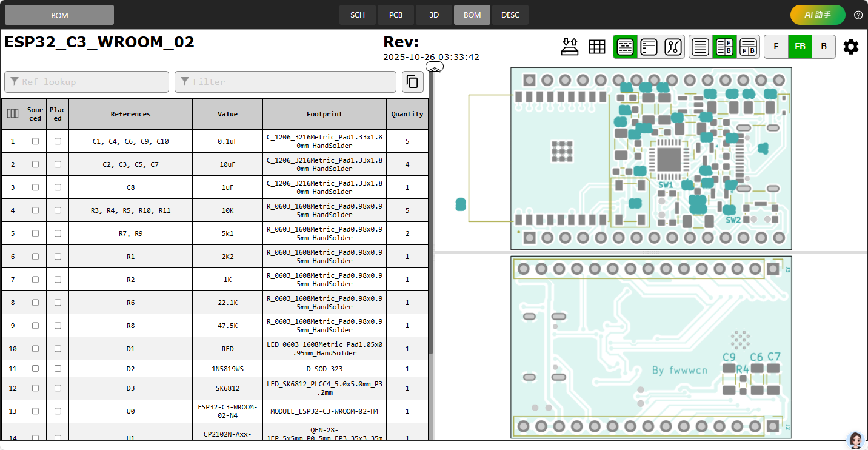
Task: Select the netlist view icon
Action: 672,47
